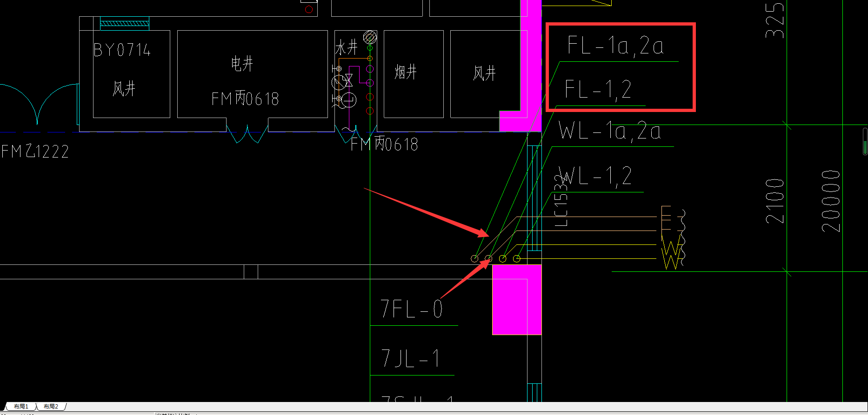The width and height of the screenshot is (868, 415).
Task: Select the 电井 room label
Action: click(x=242, y=64)
